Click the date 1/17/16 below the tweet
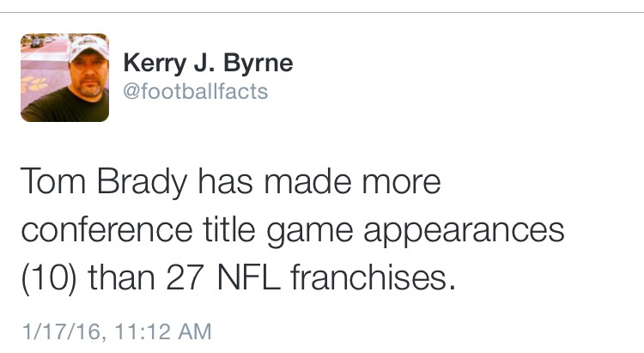The image size is (644, 353). 63,332
